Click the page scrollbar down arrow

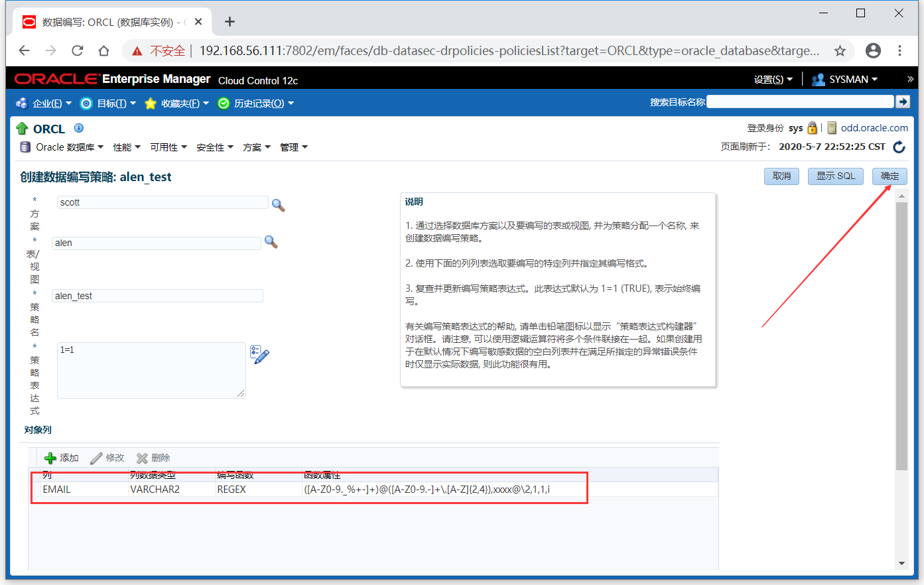tap(901, 564)
